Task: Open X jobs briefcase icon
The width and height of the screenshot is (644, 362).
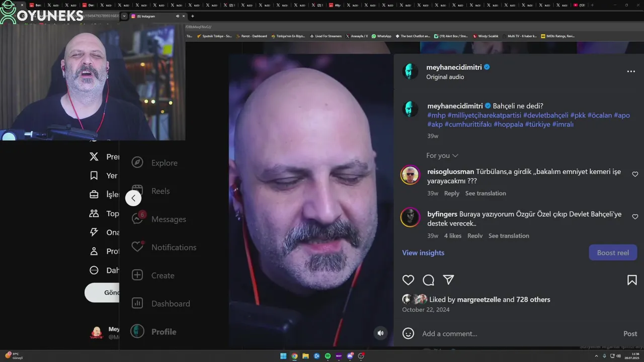Action: (94, 195)
